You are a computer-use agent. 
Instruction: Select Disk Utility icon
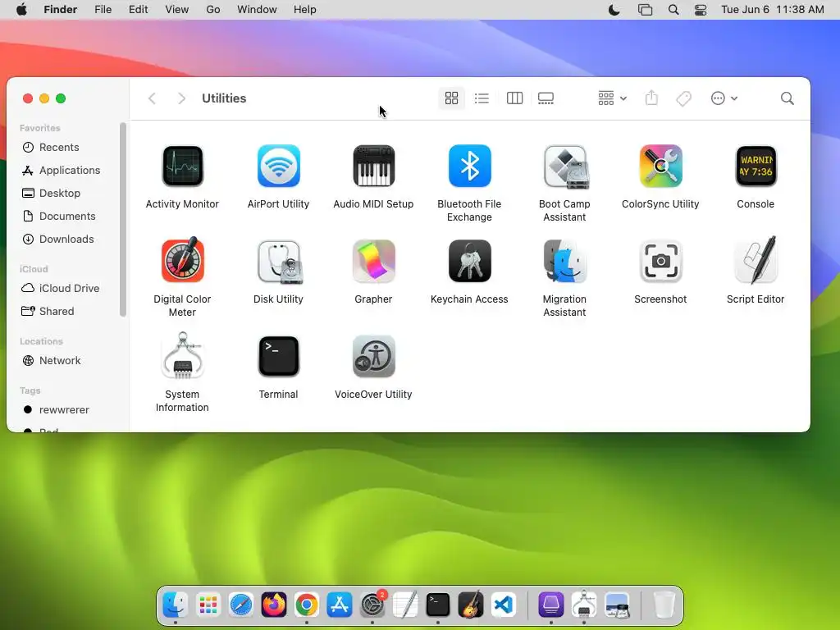(x=279, y=262)
